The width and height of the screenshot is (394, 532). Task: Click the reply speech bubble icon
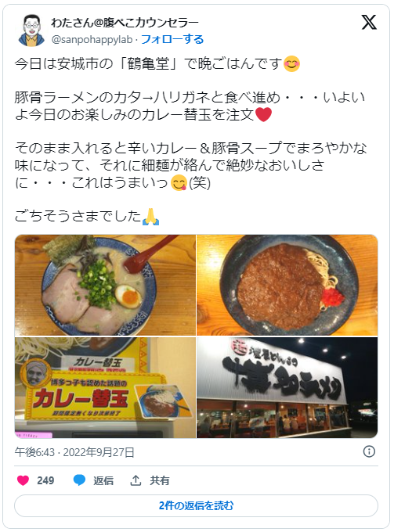[x=79, y=480]
